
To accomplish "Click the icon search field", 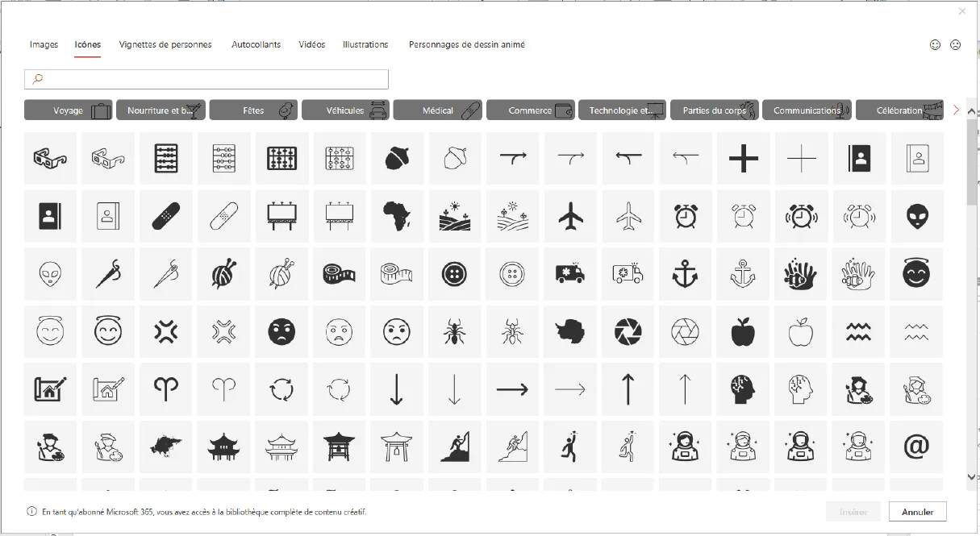I will click(x=206, y=79).
